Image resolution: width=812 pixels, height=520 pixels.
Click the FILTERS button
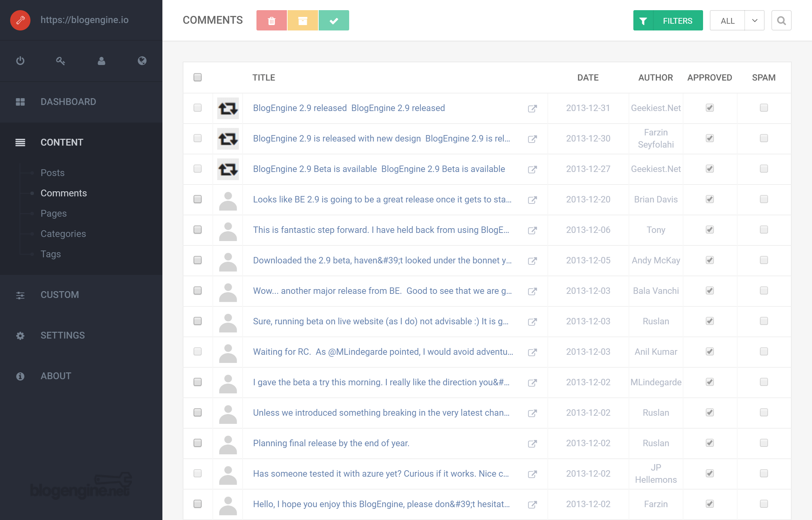668,20
